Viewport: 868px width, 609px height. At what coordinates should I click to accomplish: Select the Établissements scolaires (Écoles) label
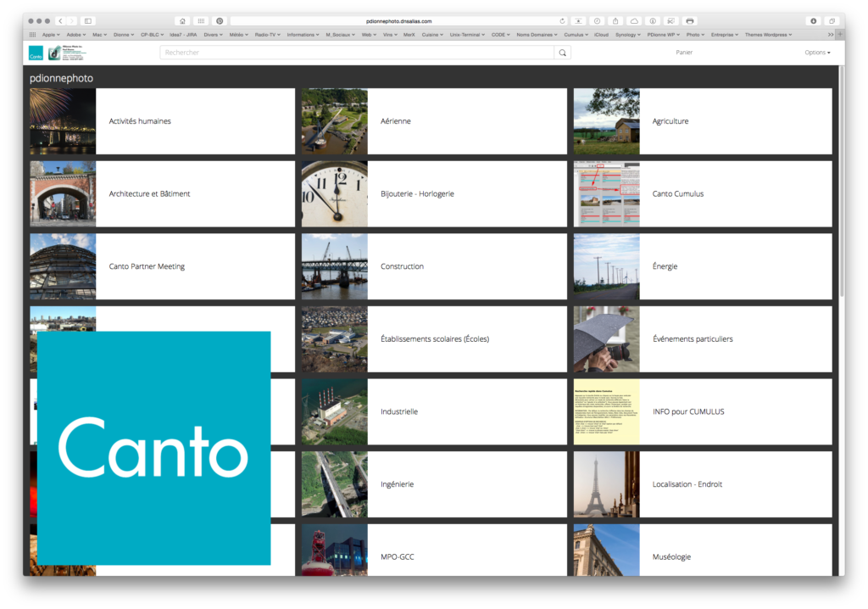(x=435, y=338)
